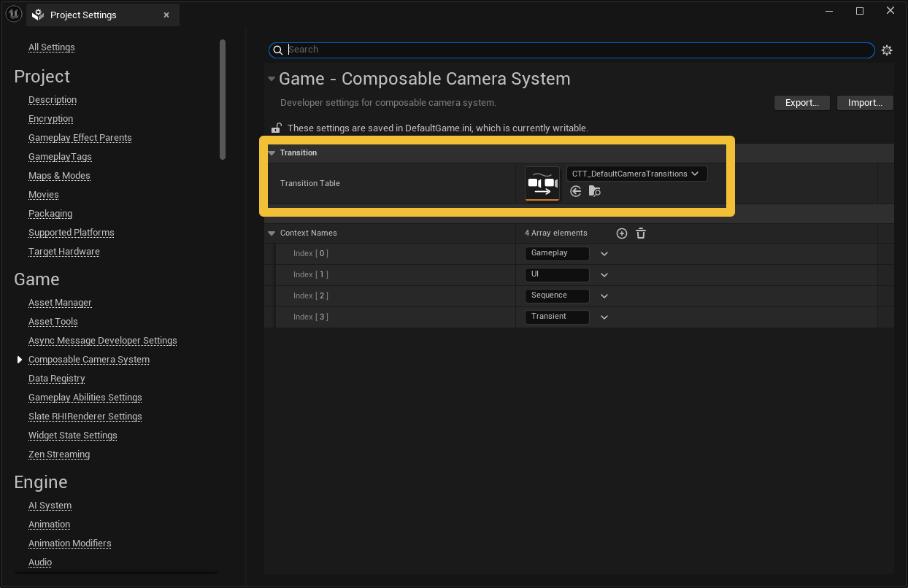Collapse the Transition section
The height and width of the screenshot is (588, 908).
tap(272, 153)
